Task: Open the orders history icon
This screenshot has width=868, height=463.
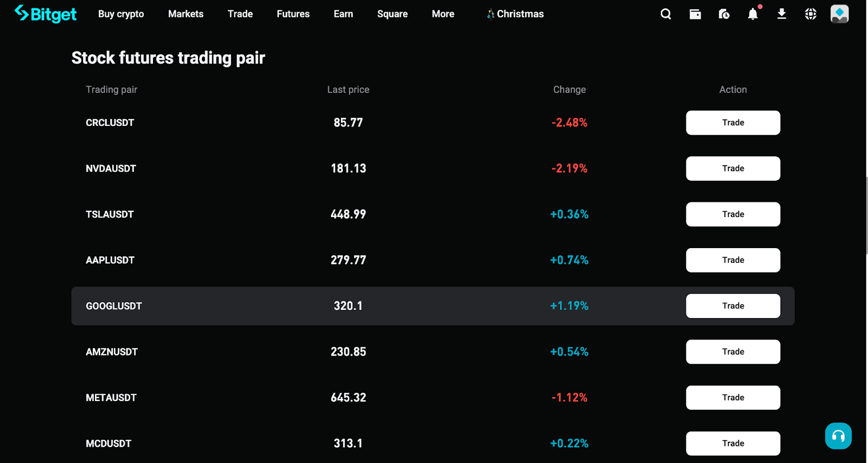Action: 724,14
